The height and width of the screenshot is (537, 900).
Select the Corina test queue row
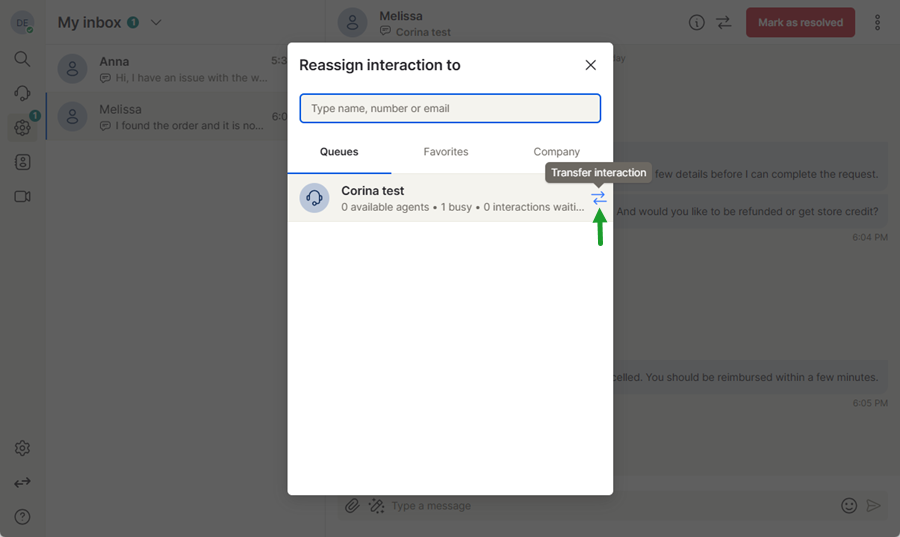tap(440, 198)
